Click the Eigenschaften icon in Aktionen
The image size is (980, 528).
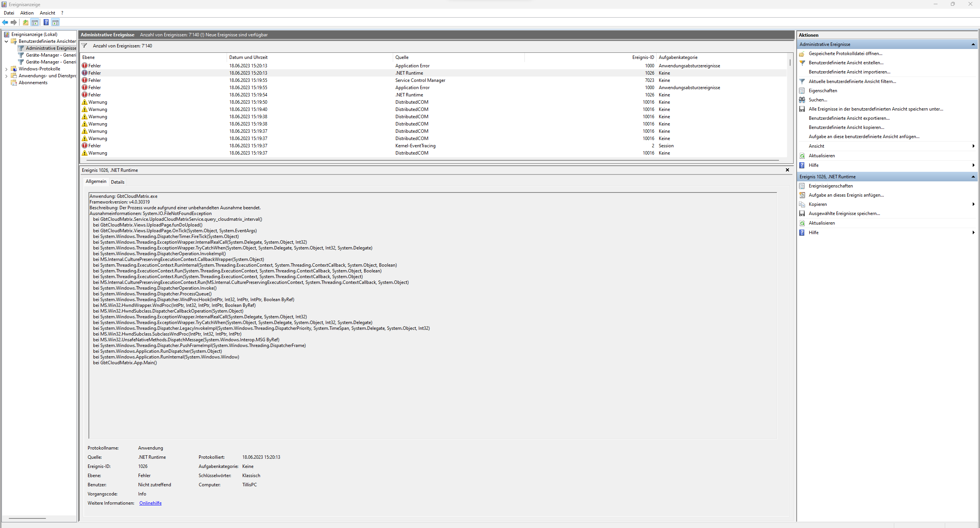(x=802, y=91)
